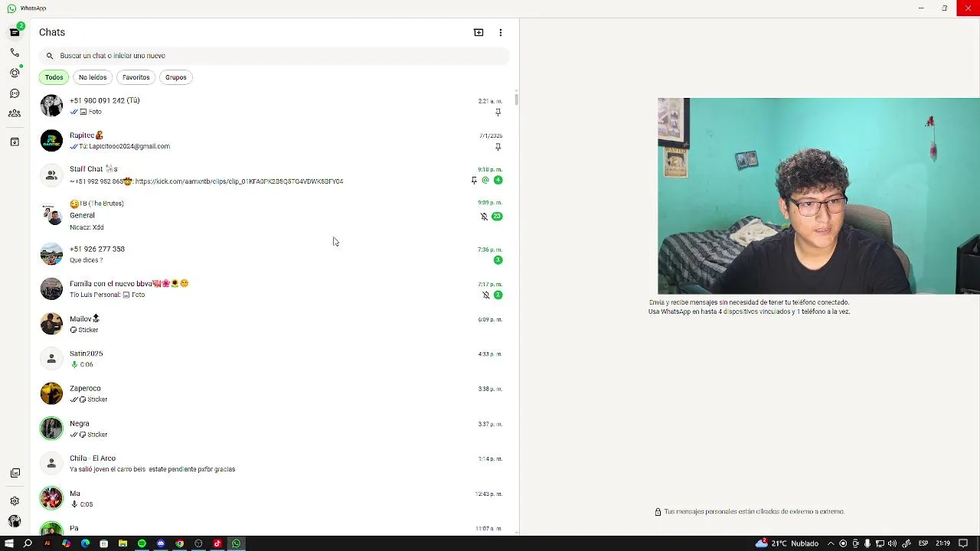Click the chat list vertical scrollbar
Image resolution: width=980 pixels, height=551 pixels.
point(517,98)
